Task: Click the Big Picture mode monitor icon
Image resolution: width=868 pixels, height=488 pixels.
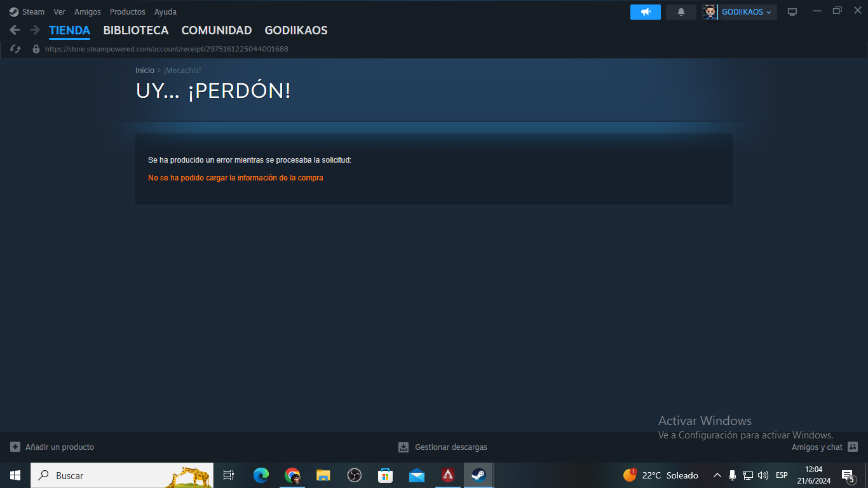Action: (x=792, y=12)
